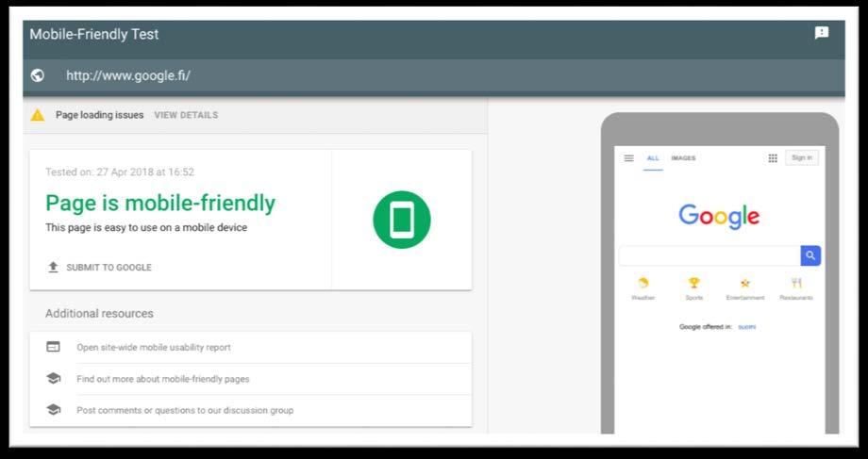Click the yellow warning triangle icon

coord(38,115)
